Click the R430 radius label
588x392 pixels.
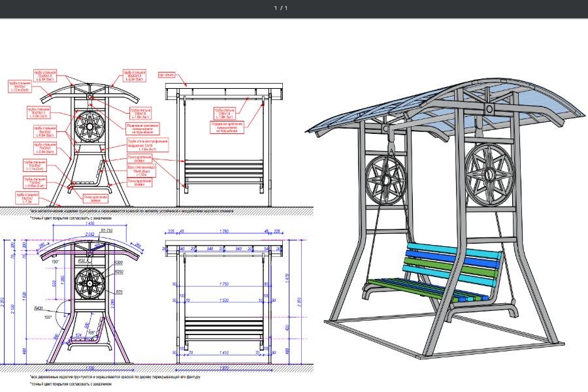[x=39, y=307]
